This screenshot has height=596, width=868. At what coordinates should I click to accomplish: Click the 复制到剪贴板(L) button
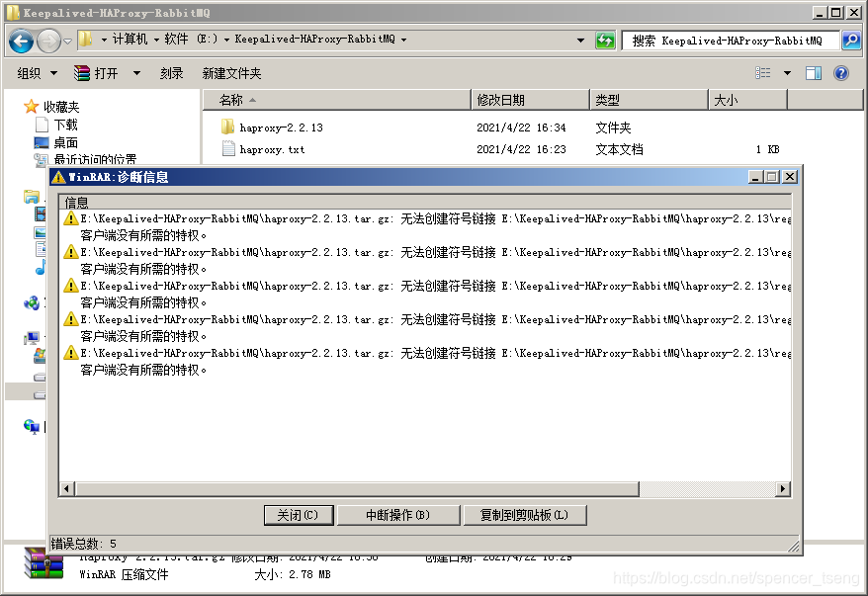(524, 515)
